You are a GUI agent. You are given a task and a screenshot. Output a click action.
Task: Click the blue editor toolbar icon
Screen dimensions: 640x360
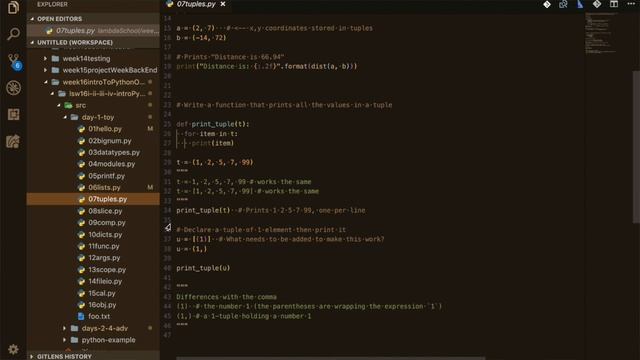580,4
